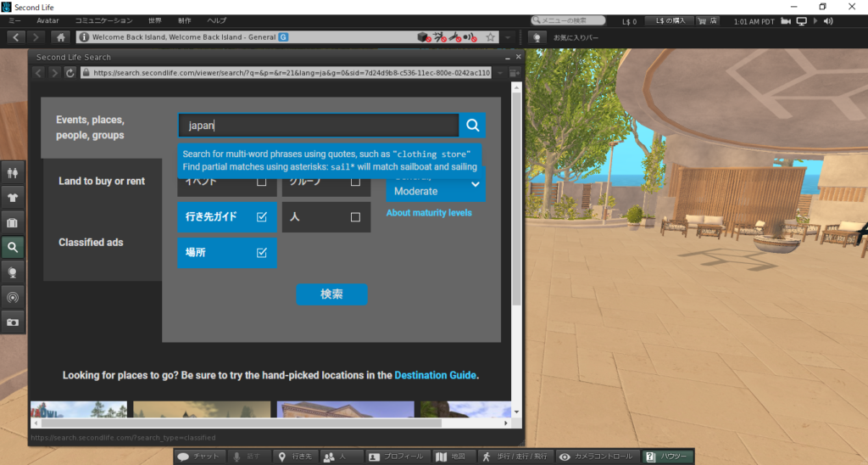Open the location bar history dropdown arrow
868x465 pixels.
(x=508, y=37)
